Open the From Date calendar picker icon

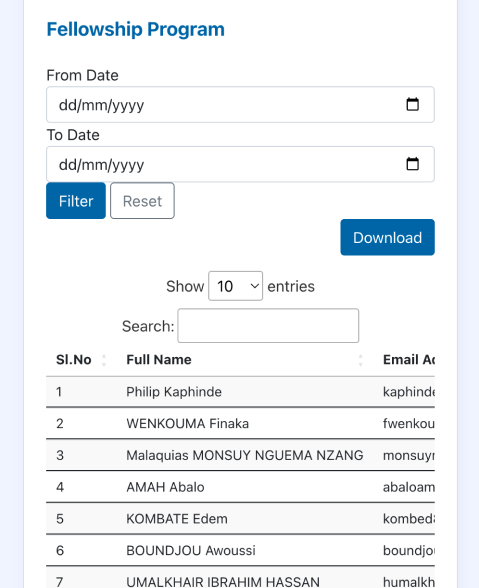pyautogui.click(x=413, y=104)
